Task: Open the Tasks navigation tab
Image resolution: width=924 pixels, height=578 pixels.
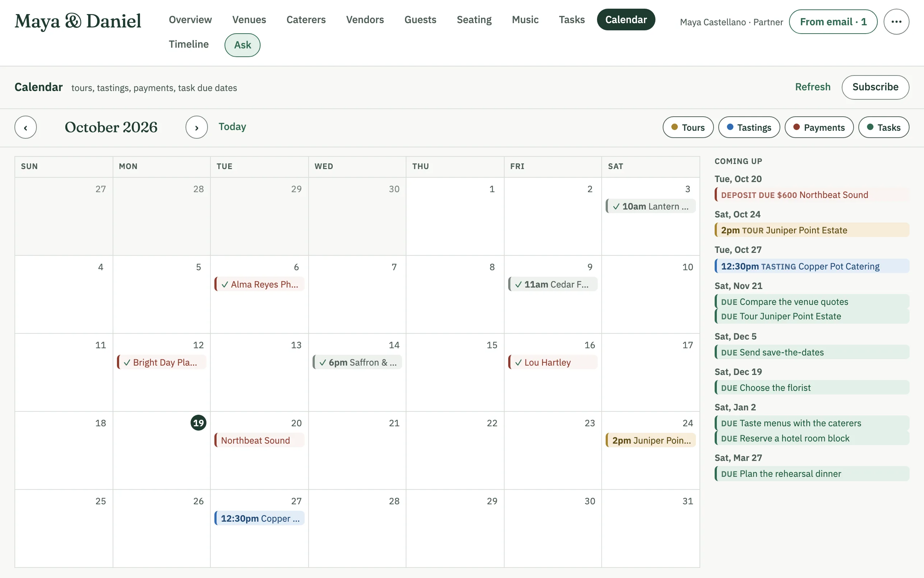Action: pos(572,20)
